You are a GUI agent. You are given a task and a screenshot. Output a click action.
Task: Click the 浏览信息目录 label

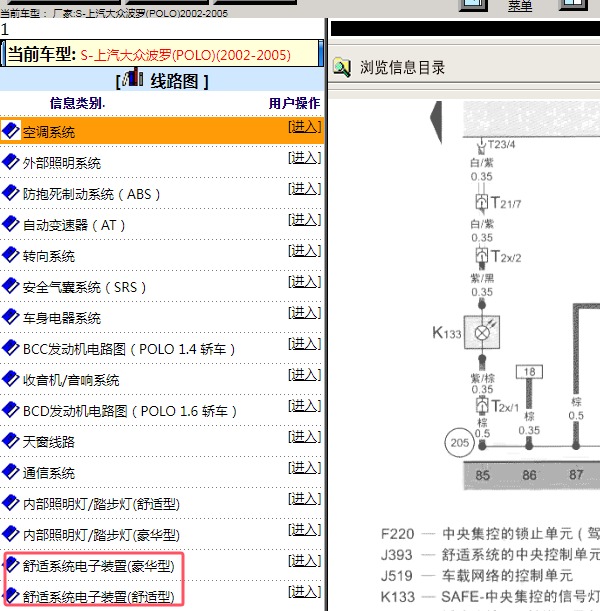pyautogui.click(x=402, y=67)
